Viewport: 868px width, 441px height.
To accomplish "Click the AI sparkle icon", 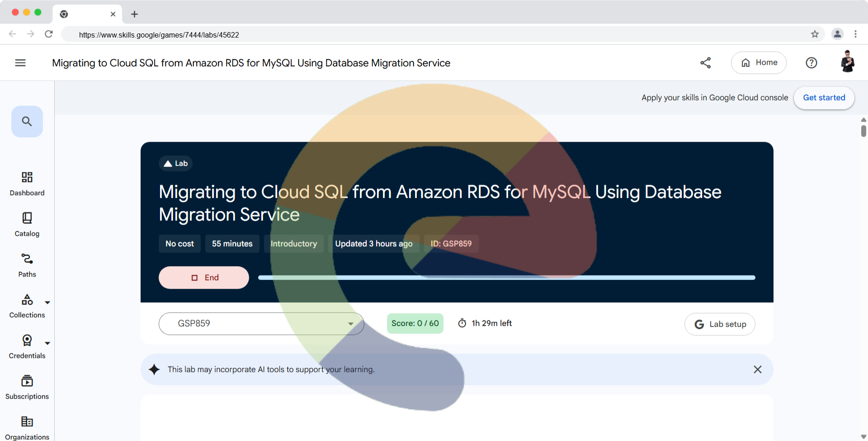I will [x=154, y=370].
